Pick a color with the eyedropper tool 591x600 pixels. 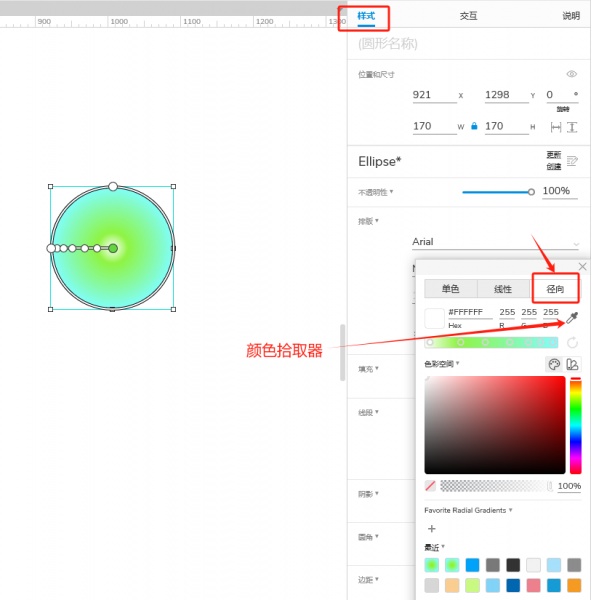572,317
